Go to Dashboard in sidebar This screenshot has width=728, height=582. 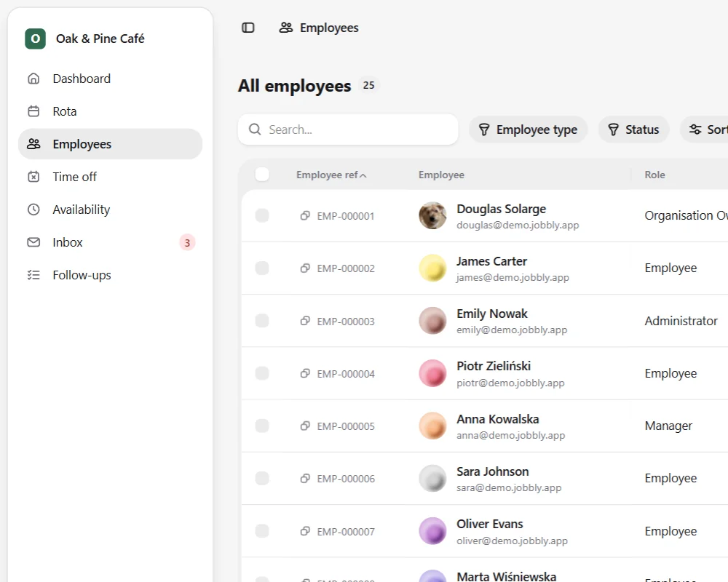tap(110, 79)
